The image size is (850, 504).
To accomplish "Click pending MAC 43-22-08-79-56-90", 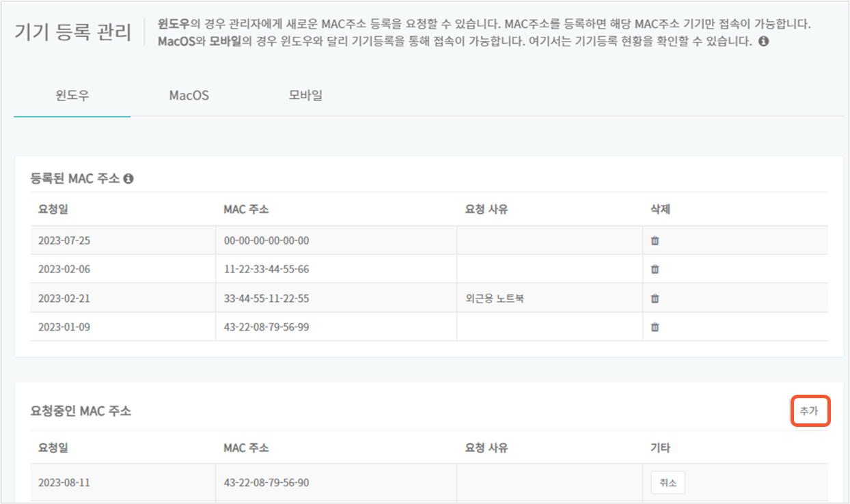I will [266, 483].
